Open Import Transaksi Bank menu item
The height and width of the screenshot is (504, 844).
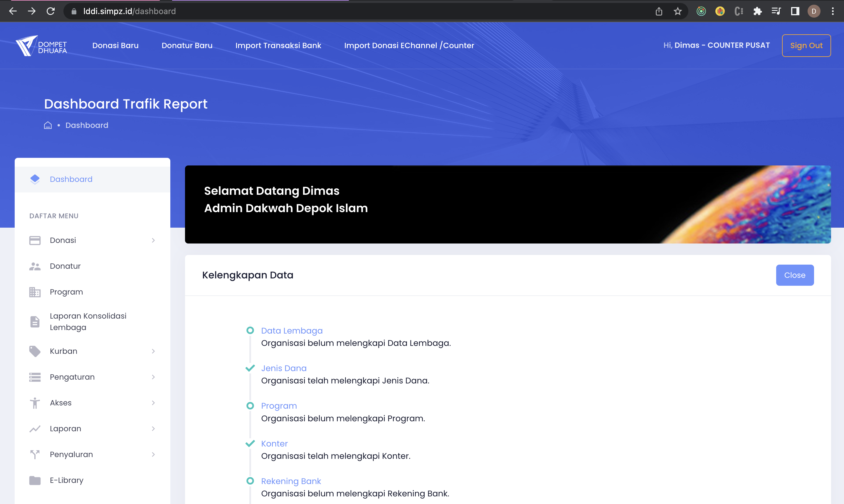click(x=278, y=45)
